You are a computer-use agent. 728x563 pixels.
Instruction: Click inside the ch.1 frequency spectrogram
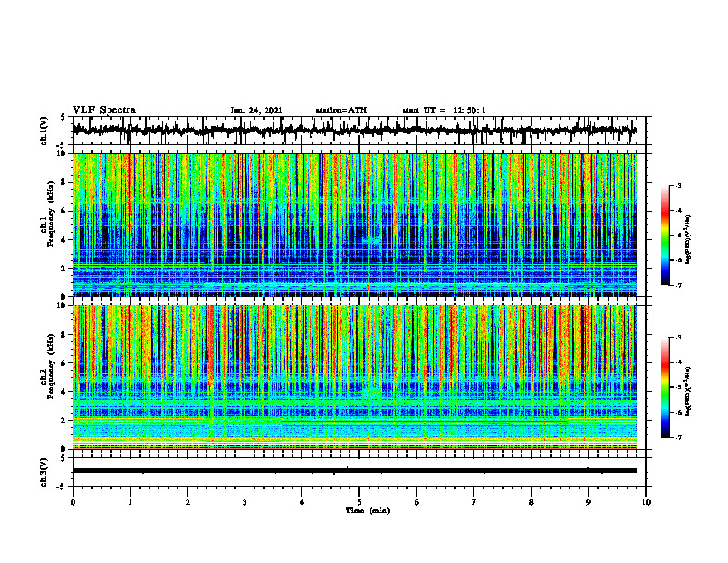pos(355,224)
